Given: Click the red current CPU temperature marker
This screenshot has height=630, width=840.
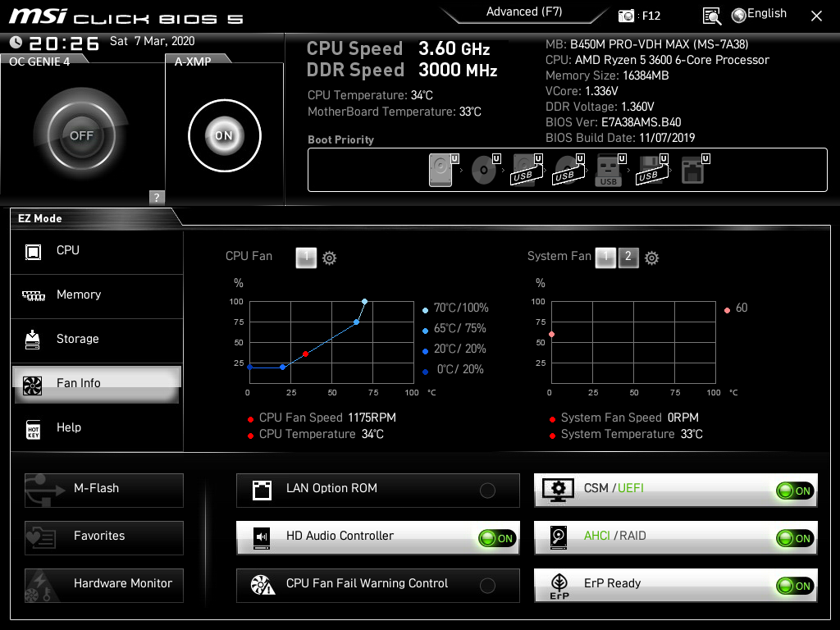Looking at the screenshot, I should [305, 354].
